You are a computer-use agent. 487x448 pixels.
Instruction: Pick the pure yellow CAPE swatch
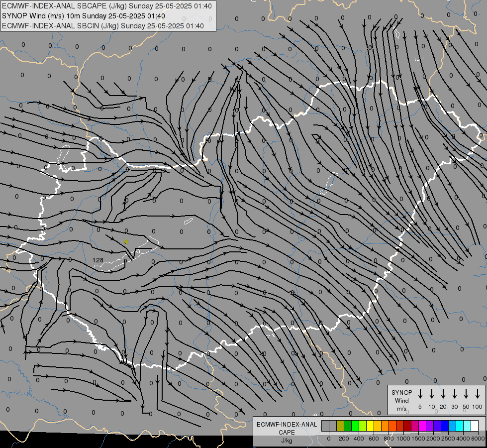tap(370, 426)
